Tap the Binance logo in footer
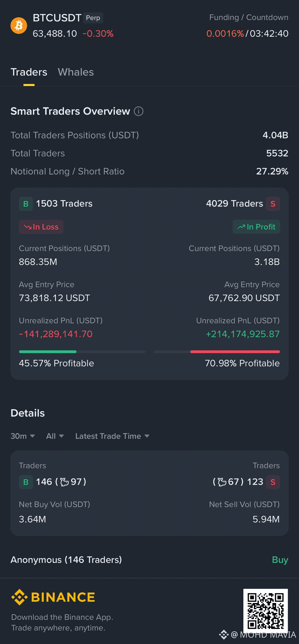299x644 pixels. click(53, 597)
